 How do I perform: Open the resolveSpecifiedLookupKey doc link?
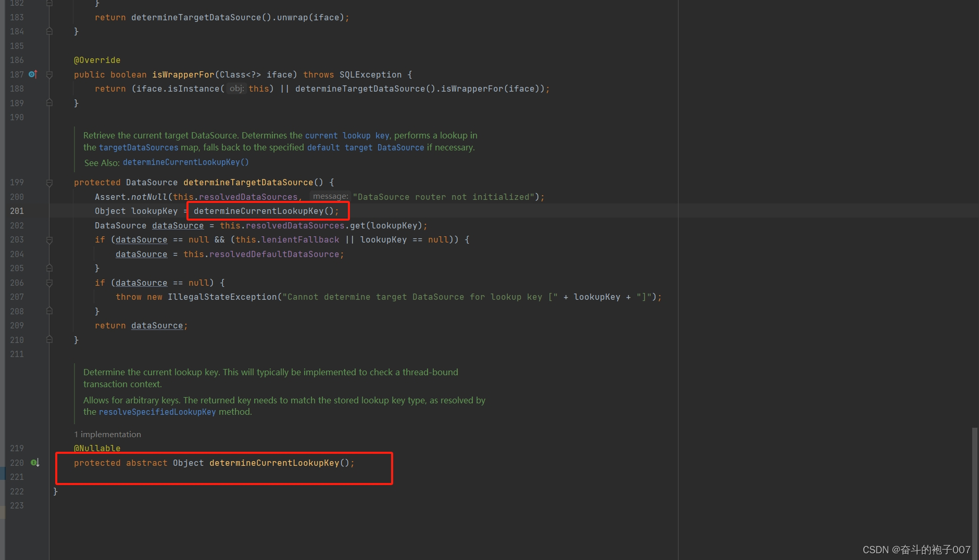click(x=157, y=412)
